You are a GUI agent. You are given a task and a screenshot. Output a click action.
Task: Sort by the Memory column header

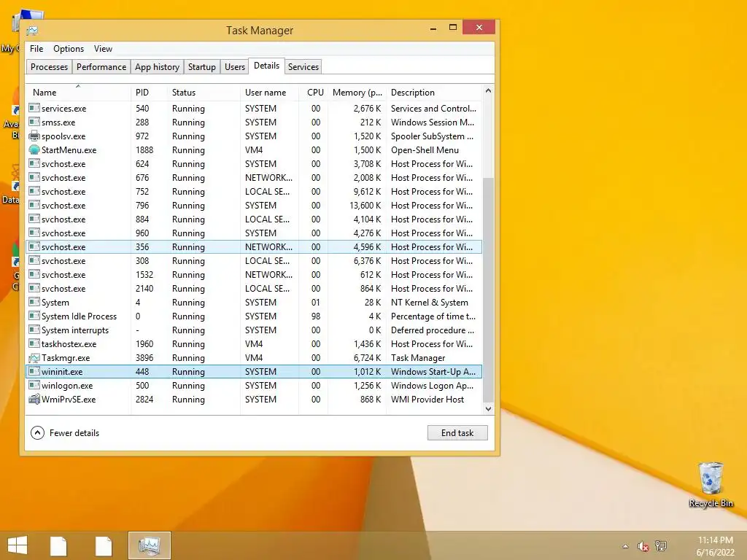click(x=357, y=93)
